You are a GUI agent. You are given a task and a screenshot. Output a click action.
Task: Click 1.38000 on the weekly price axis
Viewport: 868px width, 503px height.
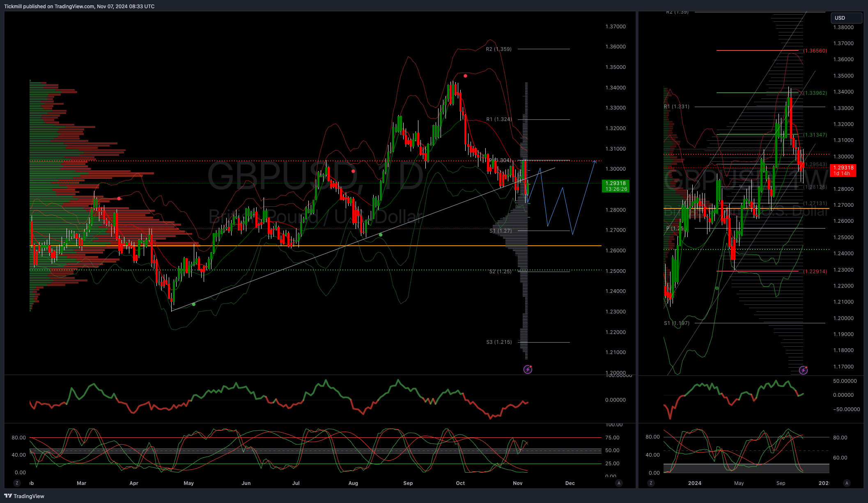tap(843, 27)
